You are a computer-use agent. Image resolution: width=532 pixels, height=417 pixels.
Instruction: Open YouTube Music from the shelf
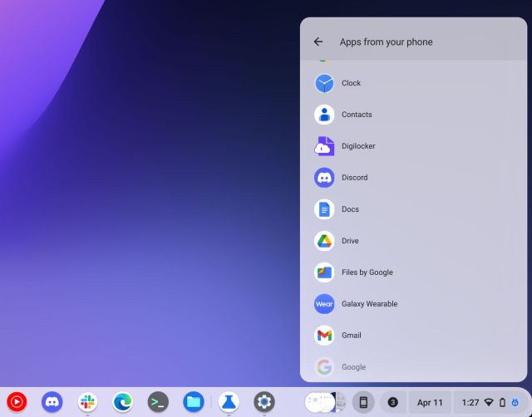[x=17, y=402]
